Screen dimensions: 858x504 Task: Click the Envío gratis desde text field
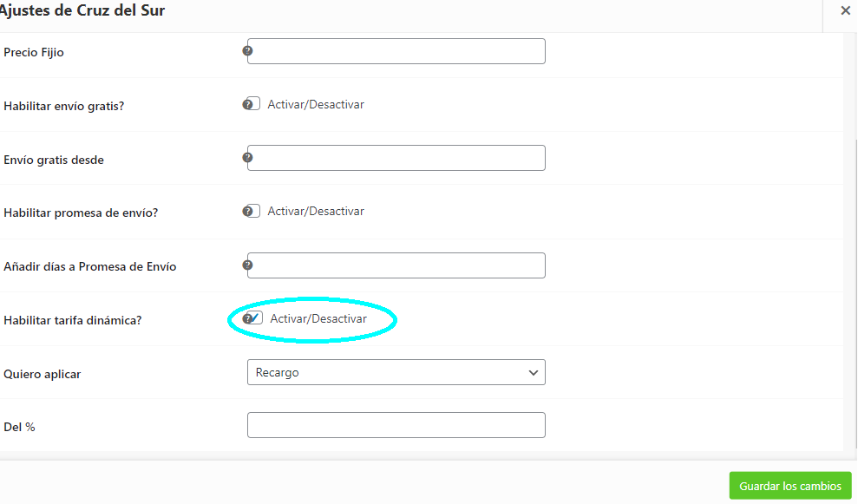pos(397,158)
